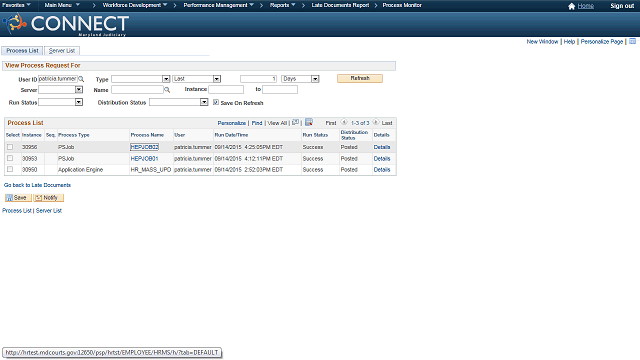Go to next rows arrow icon
The height and width of the screenshot is (360, 640).
[376, 122]
